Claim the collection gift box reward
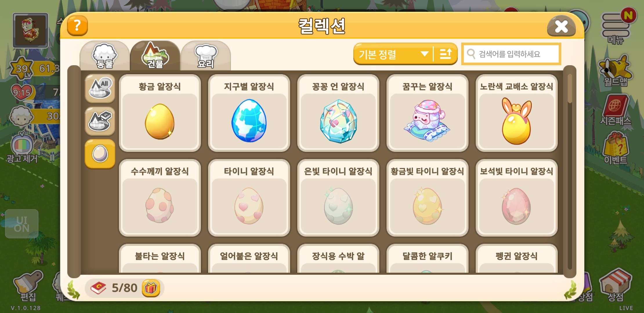The height and width of the screenshot is (313, 644). (x=151, y=288)
